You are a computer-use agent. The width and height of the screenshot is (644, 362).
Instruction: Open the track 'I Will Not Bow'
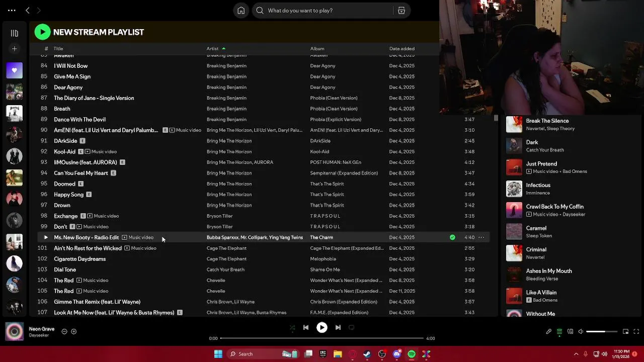tap(70, 66)
